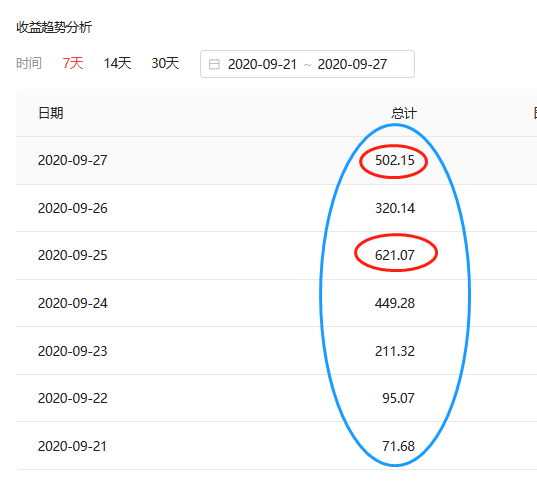Select the 2020-09-24 date cell
The width and height of the screenshot is (537, 490).
(x=73, y=303)
